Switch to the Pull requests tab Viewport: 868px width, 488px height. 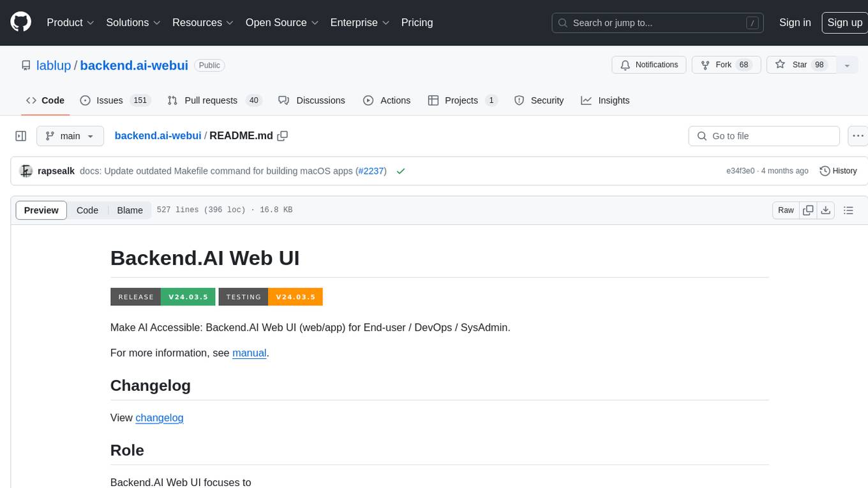214,100
